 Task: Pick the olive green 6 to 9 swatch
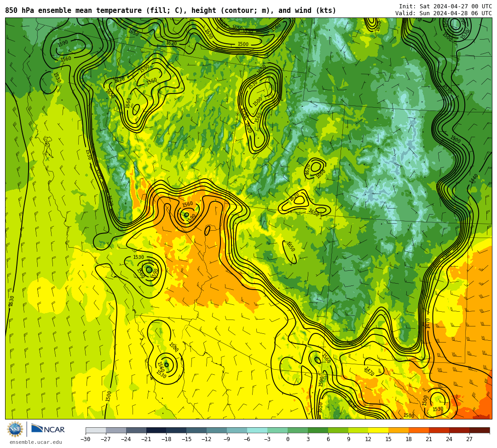click(x=338, y=430)
